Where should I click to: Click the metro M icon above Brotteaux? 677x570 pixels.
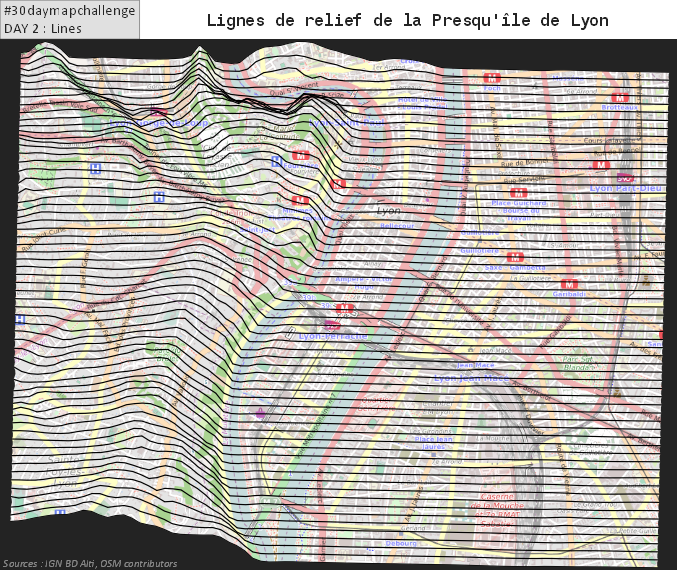tap(620, 97)
